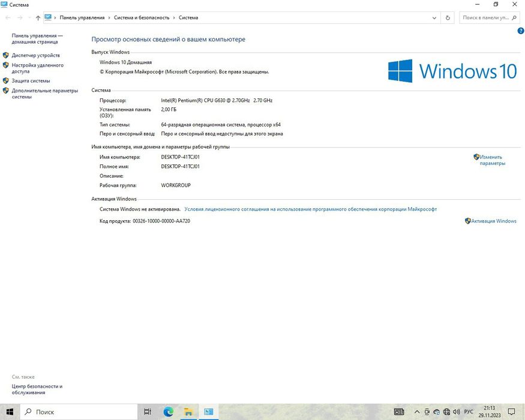Open 'Панель управления' in the breadcrumb
This screenshot has width=525, height=420.
pyautogui.click(x=82, y=18)
